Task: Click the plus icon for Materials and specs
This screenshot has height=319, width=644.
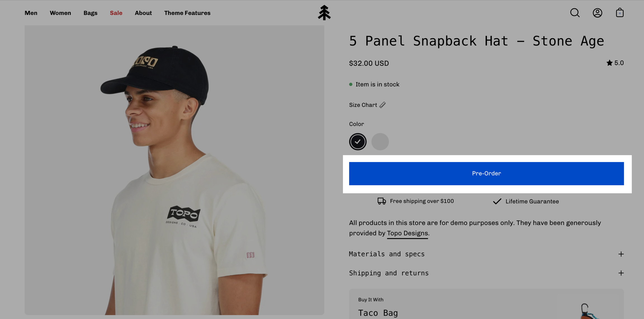Action: [621, 254]
